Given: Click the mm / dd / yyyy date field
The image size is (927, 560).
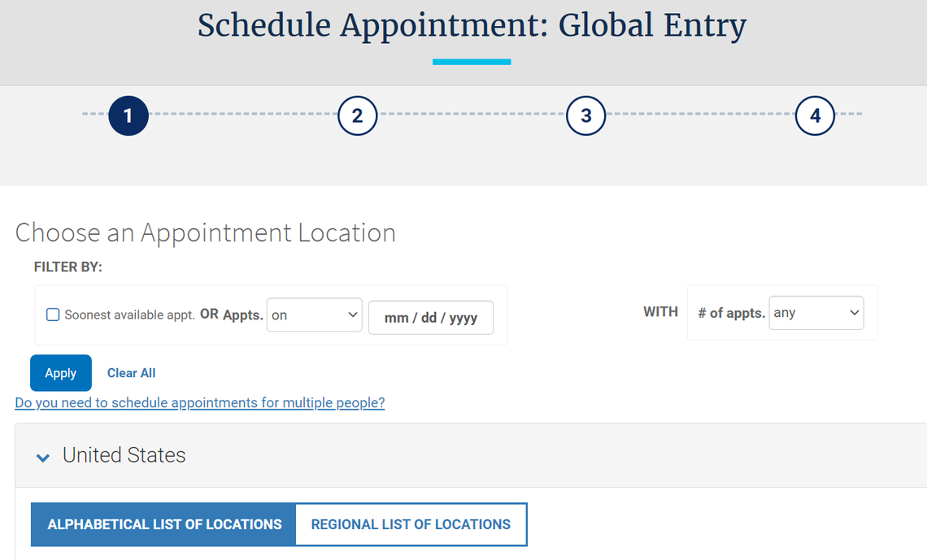Looking at the screenshot, I should (430, 318).
